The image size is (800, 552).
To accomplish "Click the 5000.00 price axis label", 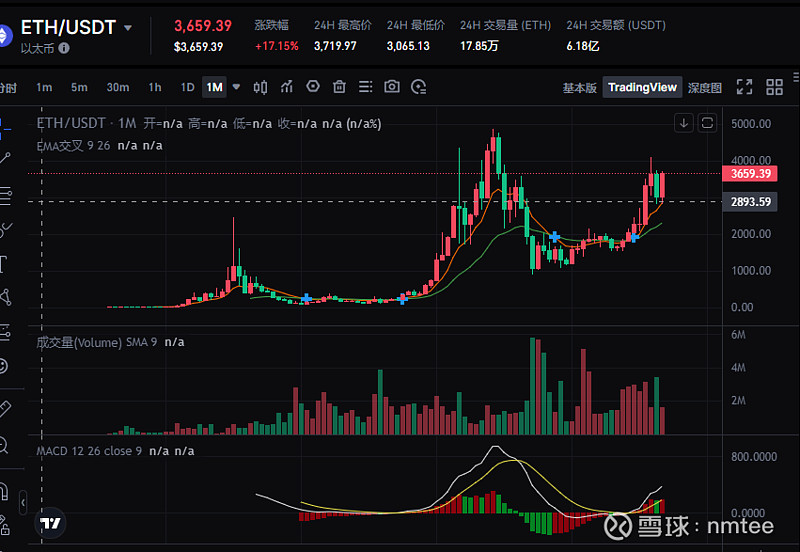I will pos(751,124).
